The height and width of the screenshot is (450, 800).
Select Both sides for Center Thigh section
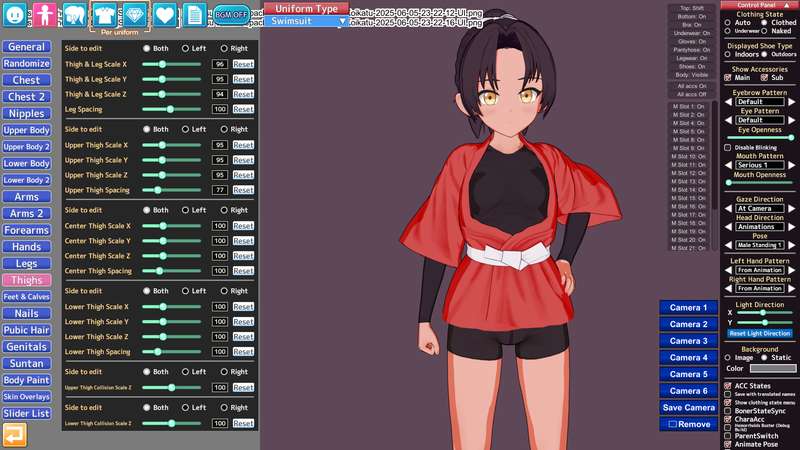[x=146, y=210]
